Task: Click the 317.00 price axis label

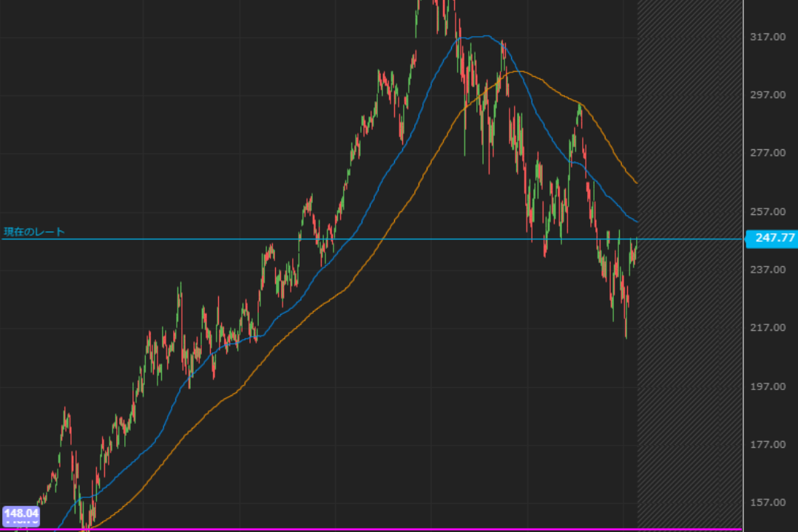Action: click(768, 37)
